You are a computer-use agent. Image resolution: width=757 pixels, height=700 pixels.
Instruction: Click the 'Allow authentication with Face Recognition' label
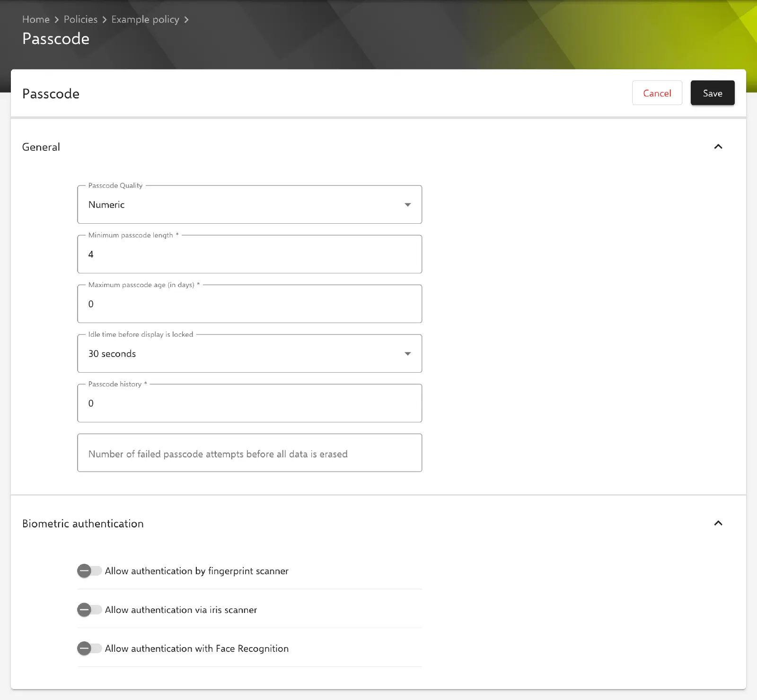point(196,648)
